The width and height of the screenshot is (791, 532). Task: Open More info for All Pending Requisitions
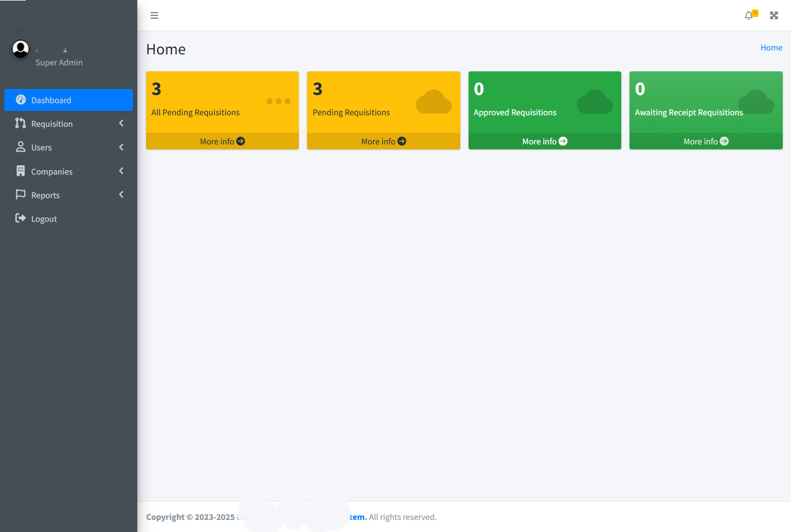coord(222,141)
